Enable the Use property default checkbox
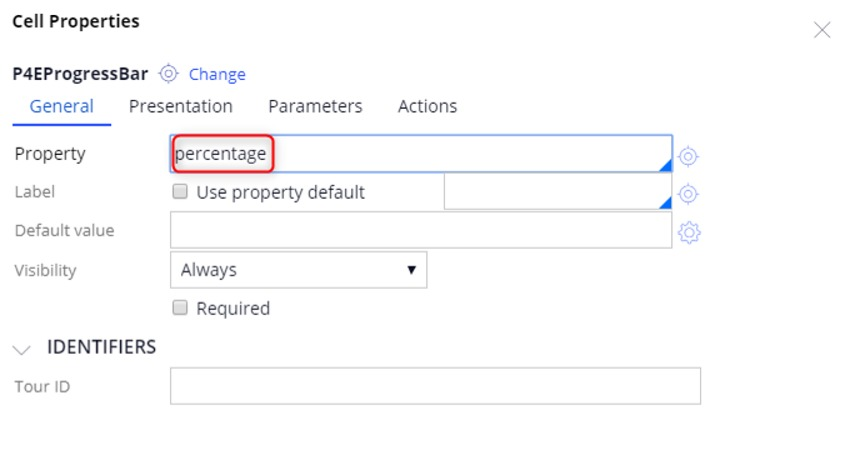Viewport: 845px width, 449px height. [x=180, y=191]
